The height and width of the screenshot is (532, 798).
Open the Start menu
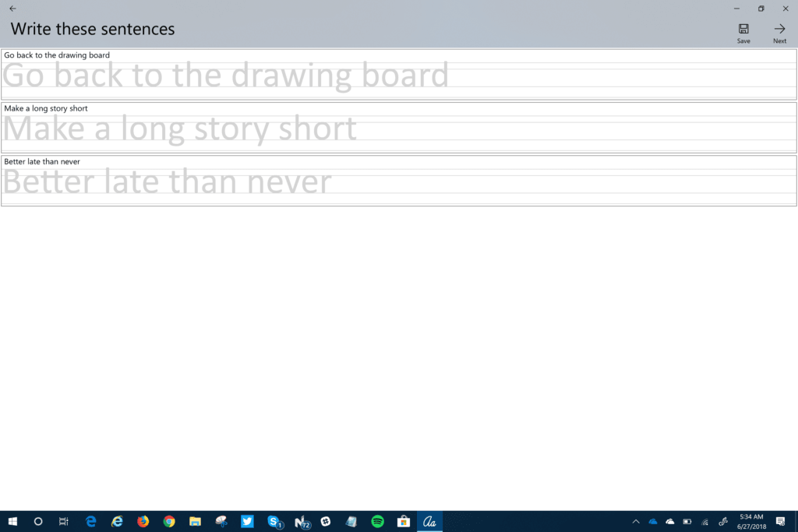[x=12, y=521]
